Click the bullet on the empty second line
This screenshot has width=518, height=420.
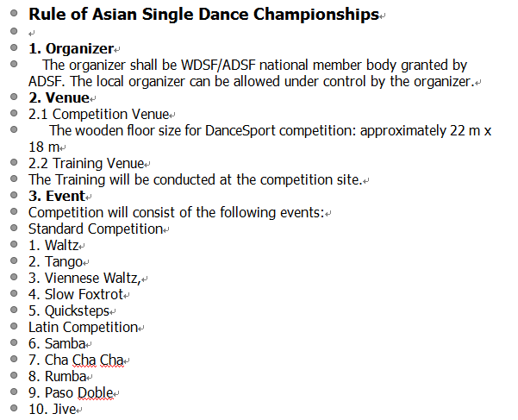[x=14, y=31]
